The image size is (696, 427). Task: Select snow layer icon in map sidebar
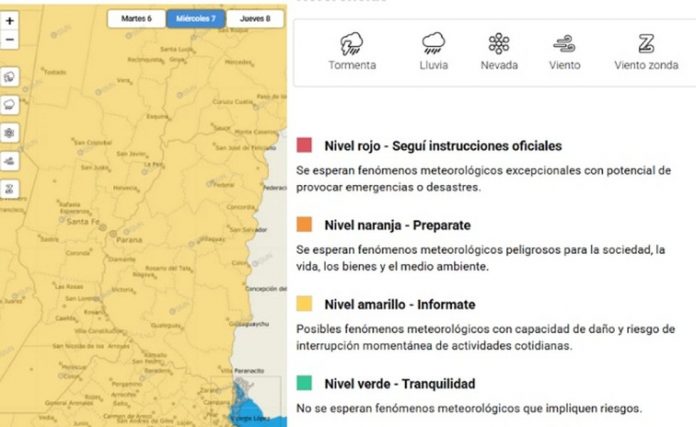(x=10, y=133)
